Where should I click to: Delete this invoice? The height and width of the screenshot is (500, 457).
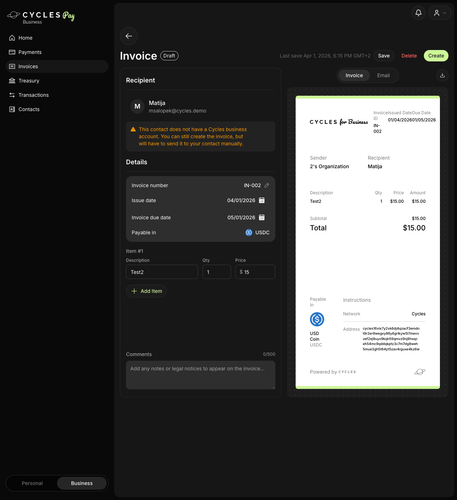pyautogui.click(x=409, y=56)
